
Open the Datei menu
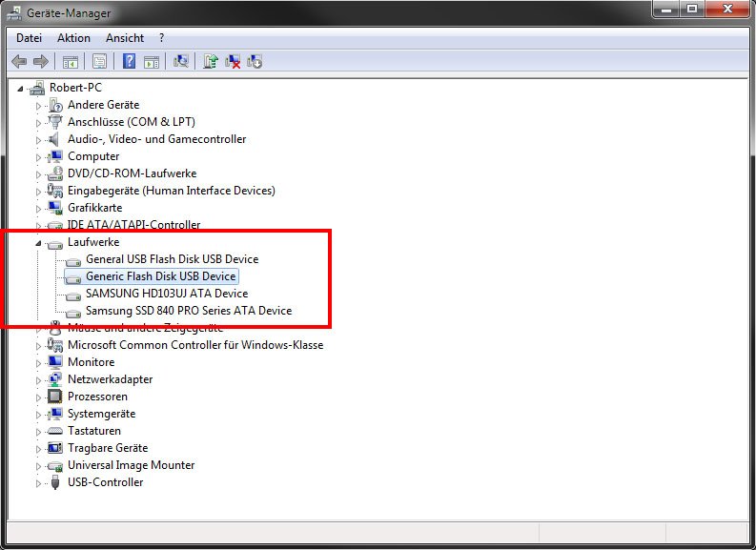coord(30,38)
